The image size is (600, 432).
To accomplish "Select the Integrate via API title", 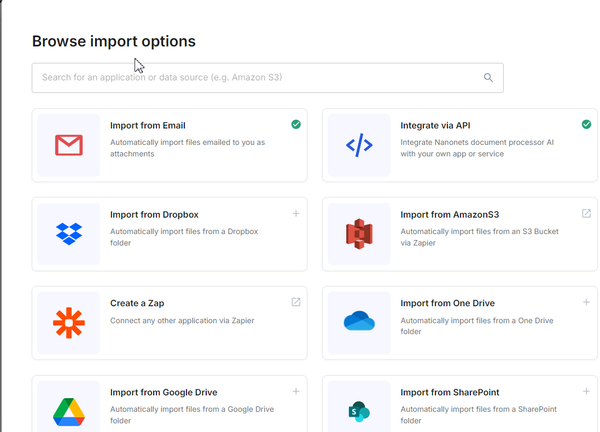I will point(435,126).
